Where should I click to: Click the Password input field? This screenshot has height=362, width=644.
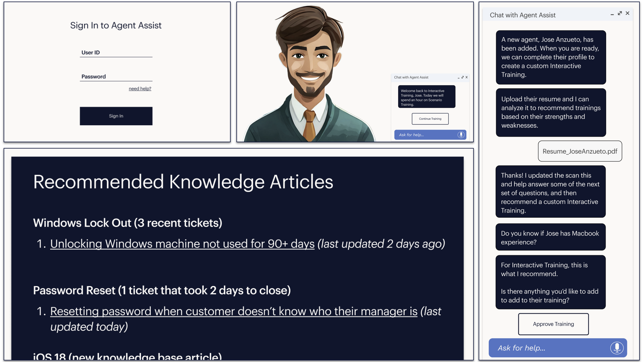coord(116,77)
